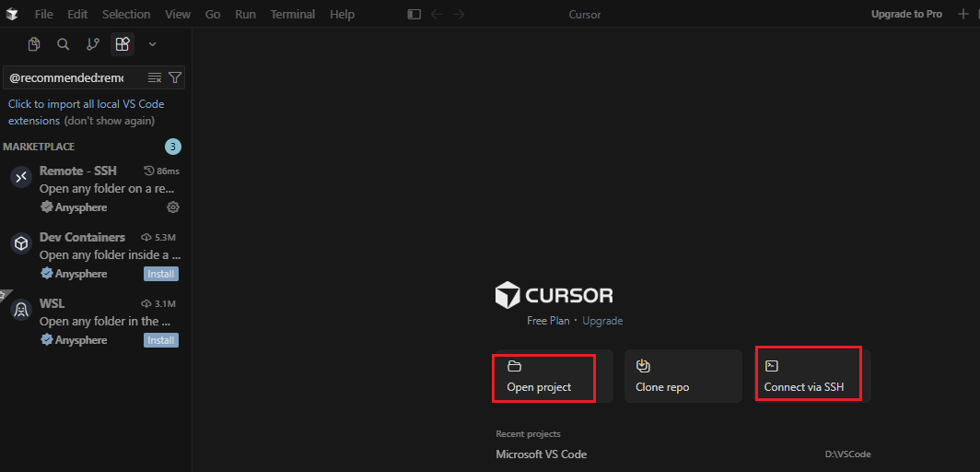Open the Terminal menu
The width and height of the screenshot is (980, 472).
(293, 14)
